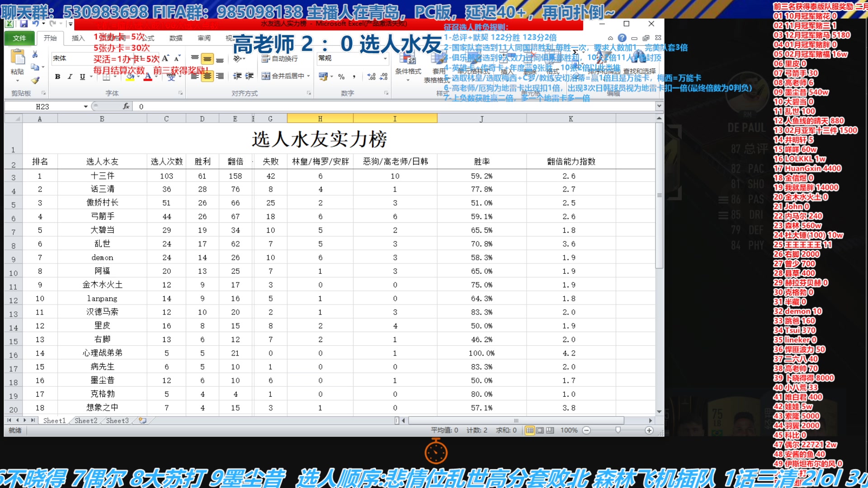Click the first-sheet navigation arrow
The height and width of the screenshot is (488, 868).
(9, 420)
